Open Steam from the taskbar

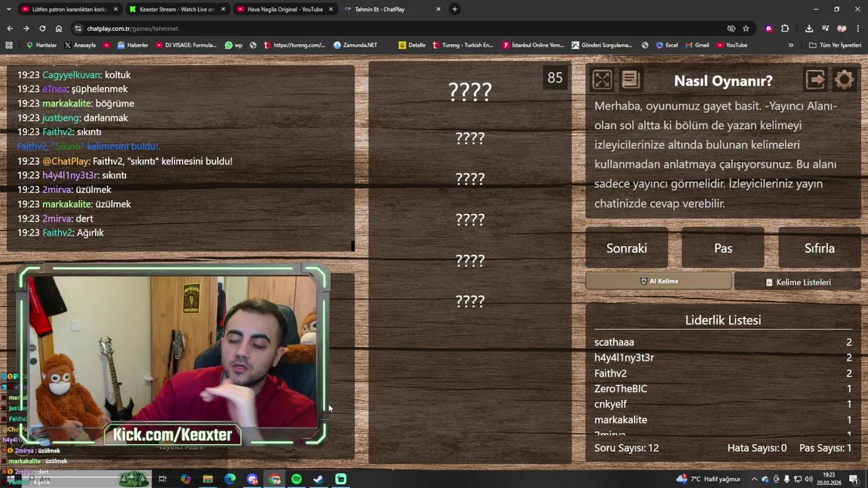[318, 479]
